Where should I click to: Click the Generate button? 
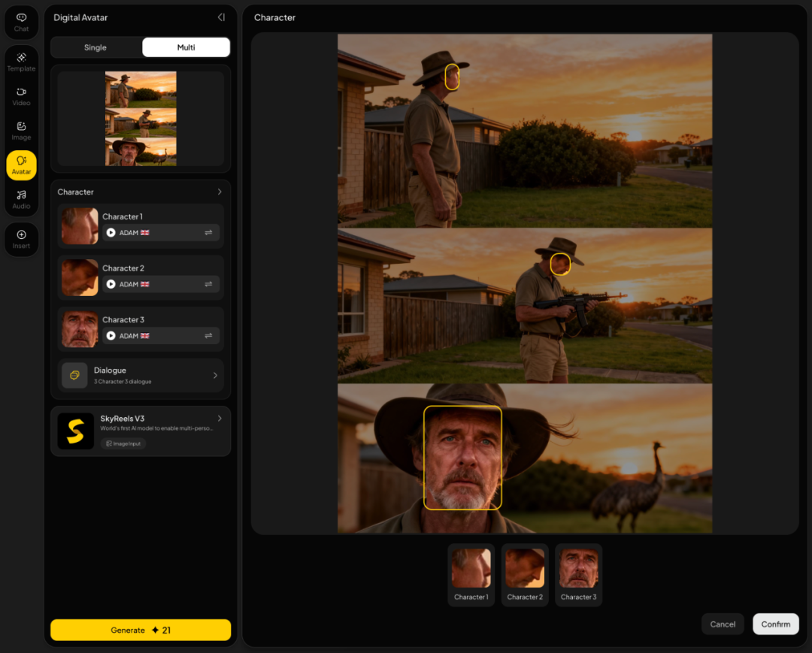click(141, 630)
